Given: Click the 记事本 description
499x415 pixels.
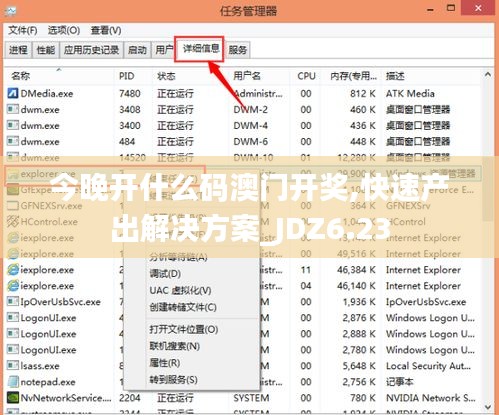Looking at the screenshot, I should (400, 382).
